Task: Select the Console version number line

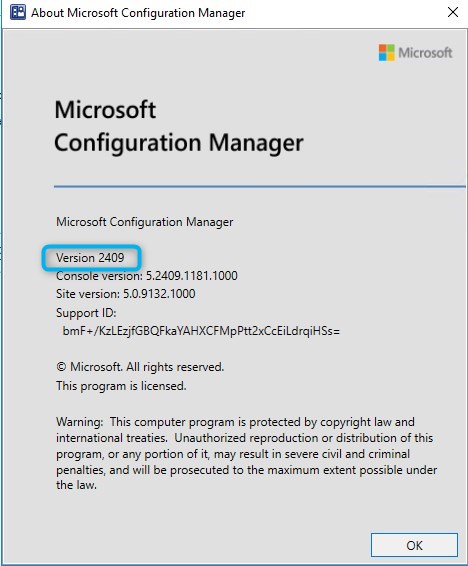Action: 147,276
